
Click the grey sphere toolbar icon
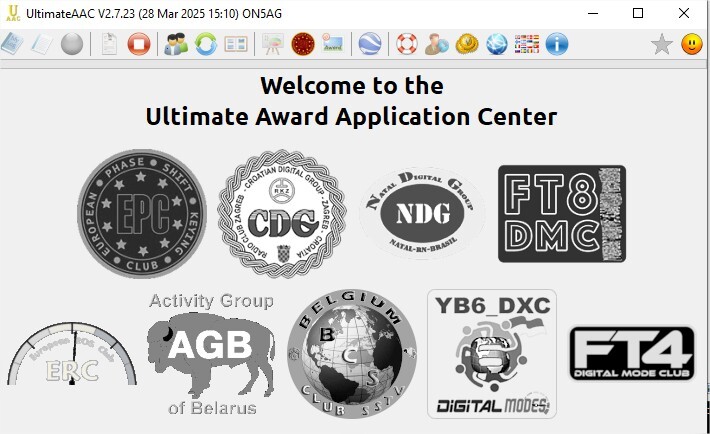(x=72, y=44)
